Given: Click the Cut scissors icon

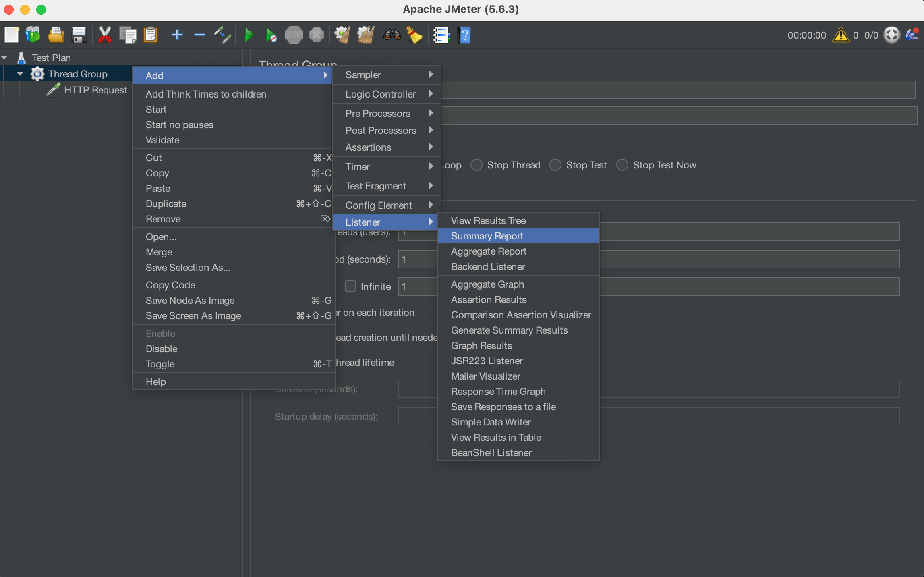Looking at the screenshot, I should [105, 35].
